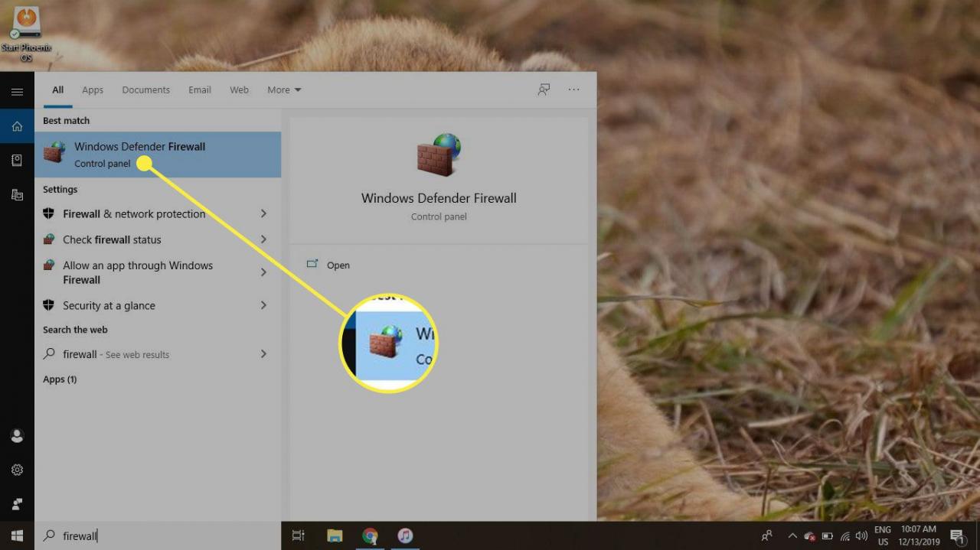The height and width of the screenshot is (550, 980).
Task: Open the volume speaker tray icon
Action: (861, 536)
